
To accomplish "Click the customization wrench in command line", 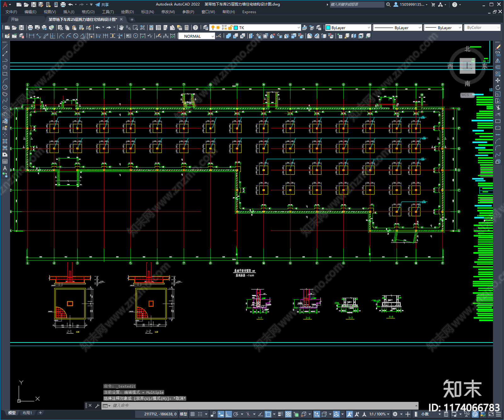I will coord(97,406).
